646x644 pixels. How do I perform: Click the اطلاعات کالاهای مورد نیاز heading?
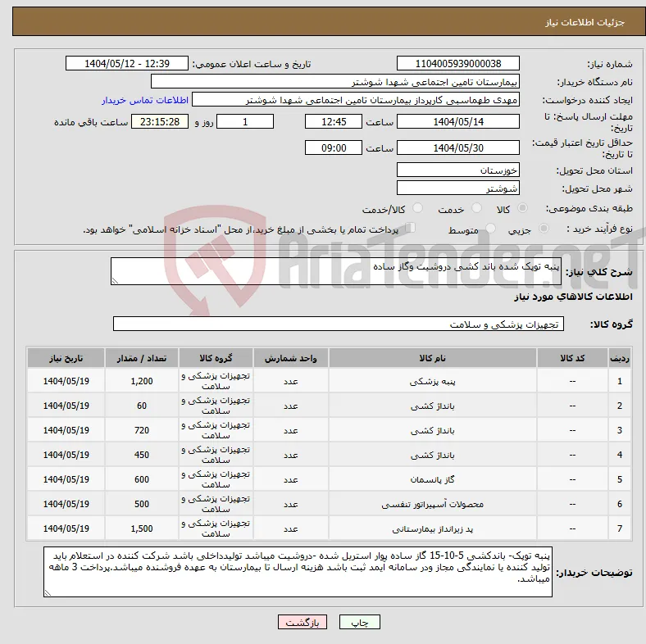573,297
